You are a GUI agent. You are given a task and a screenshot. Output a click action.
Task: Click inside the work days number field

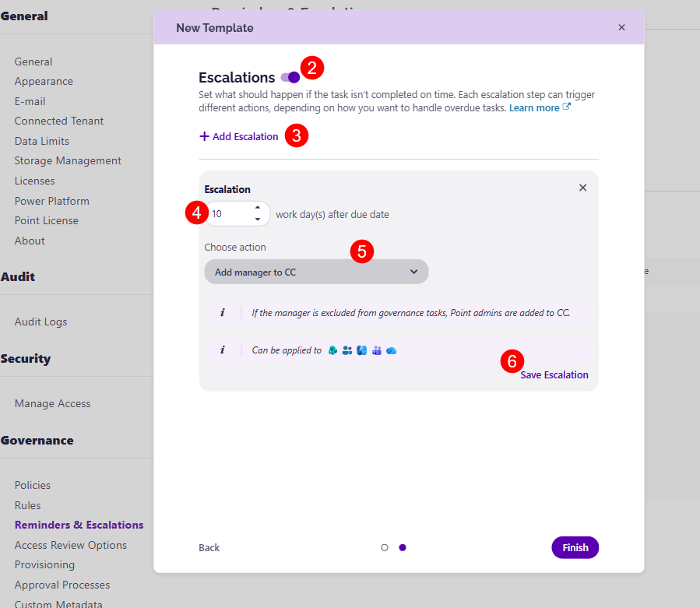230,213
